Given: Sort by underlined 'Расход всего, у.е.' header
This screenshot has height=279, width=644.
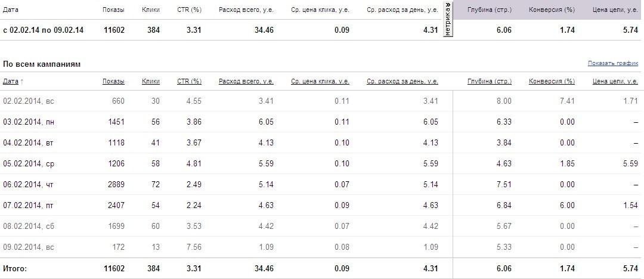Looking at the screenshot, I should (x=246, y=81).
